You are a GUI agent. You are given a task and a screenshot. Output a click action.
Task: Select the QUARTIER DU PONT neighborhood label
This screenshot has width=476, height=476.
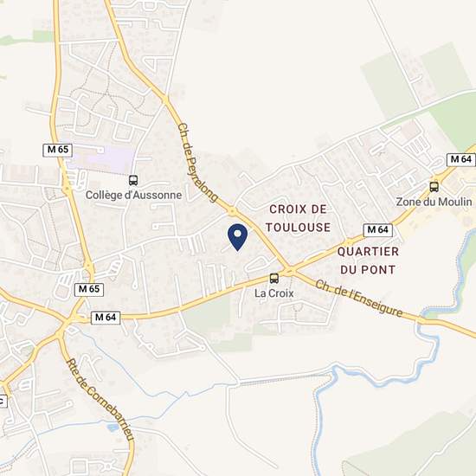coord(368,261)
